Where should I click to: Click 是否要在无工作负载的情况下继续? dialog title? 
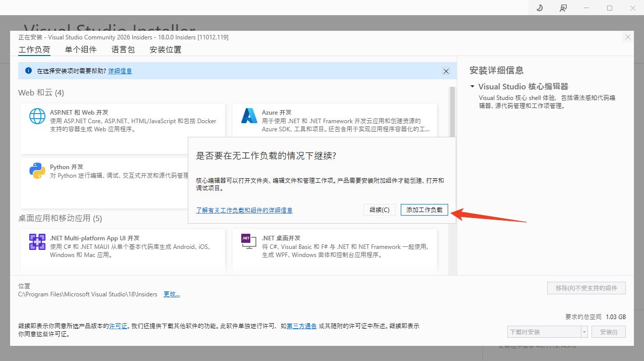[x=266, y=156]
